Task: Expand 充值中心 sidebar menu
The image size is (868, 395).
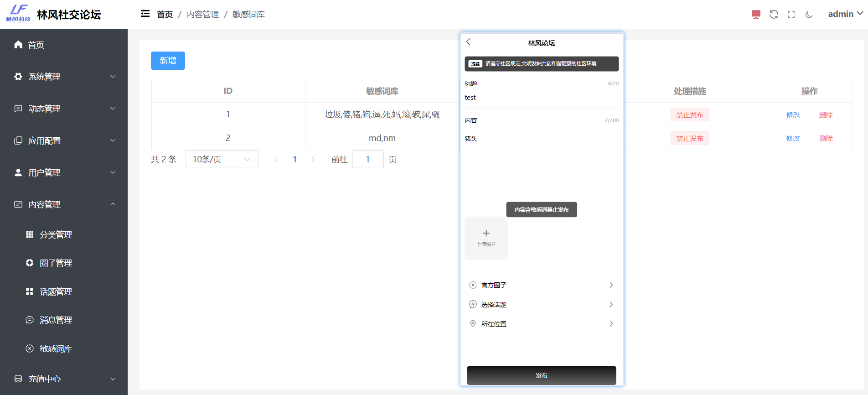Action: [64, 379]
